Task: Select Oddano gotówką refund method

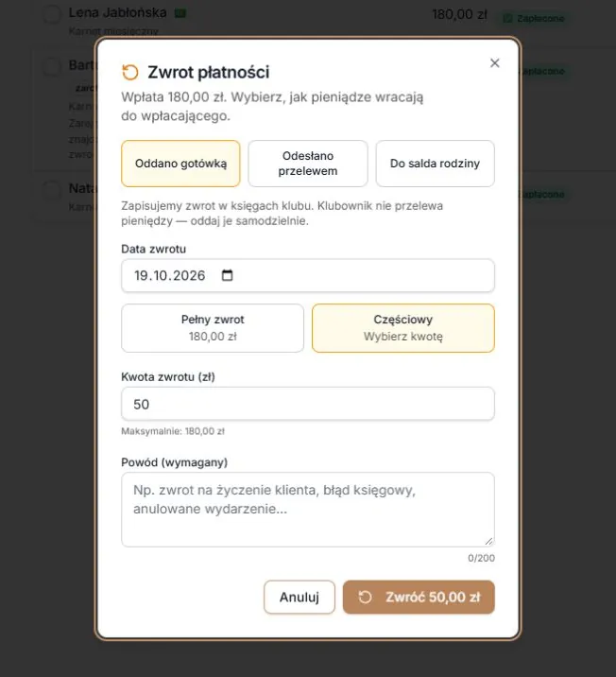Action: (x=180, y=164)
